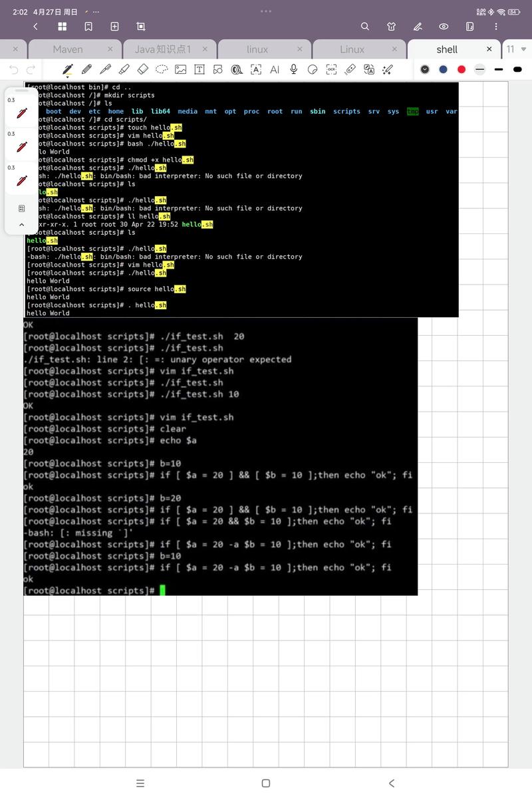Screen dimensions: 532x798
Task: Open the insert image tool
Action: pos(181,69)
